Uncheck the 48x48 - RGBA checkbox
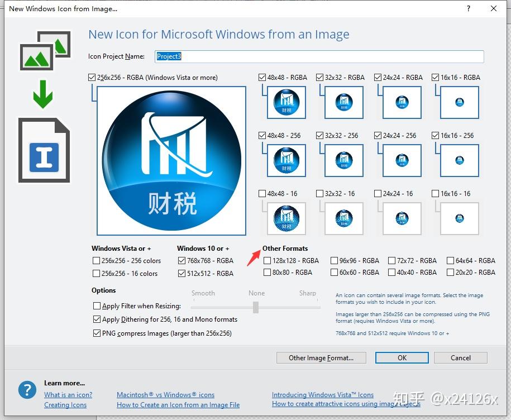Screen dimensions: 511x420 (262, 78)
